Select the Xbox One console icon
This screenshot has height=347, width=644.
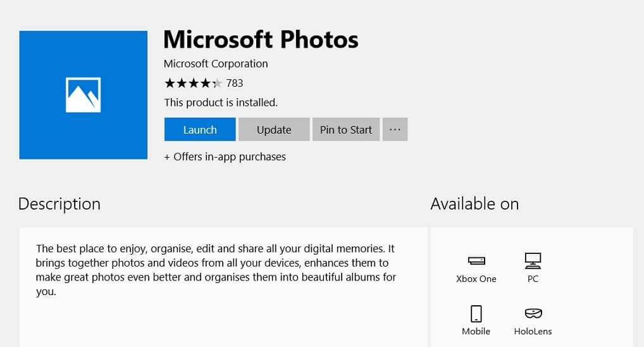click(x=476, y=261)
